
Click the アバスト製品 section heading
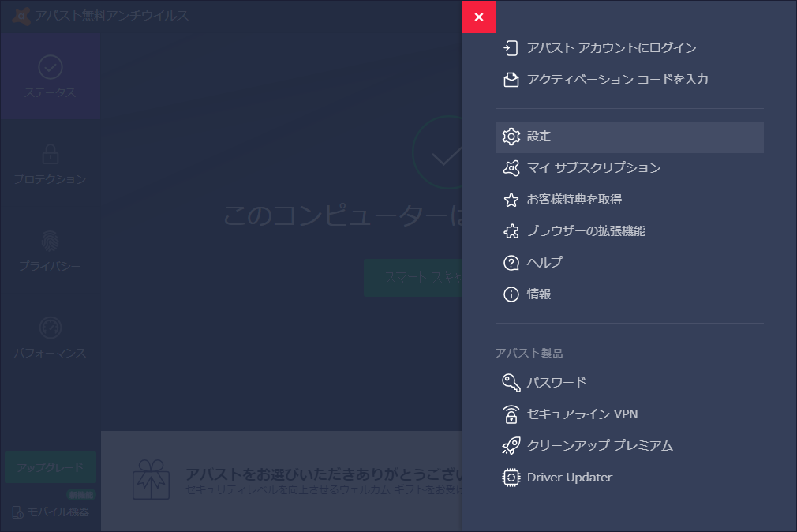529,353
